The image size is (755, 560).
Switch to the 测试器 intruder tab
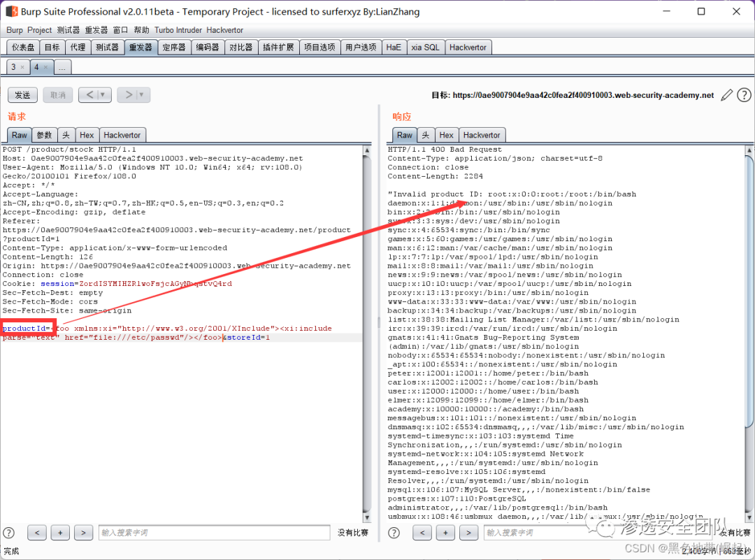(107, 47)
